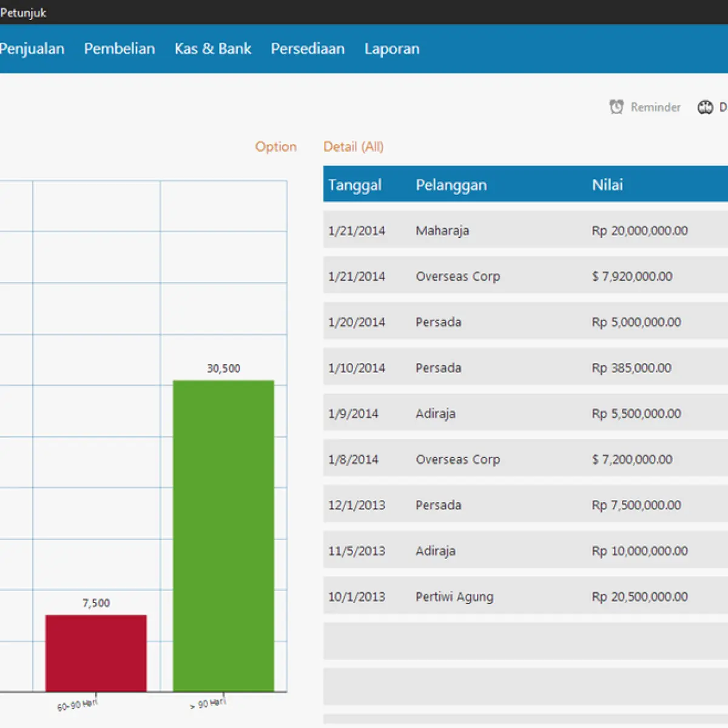Screen dimensions: 728x728
Task: Select the Adiraja 11/5/2013 row
Action: [525, 551]
